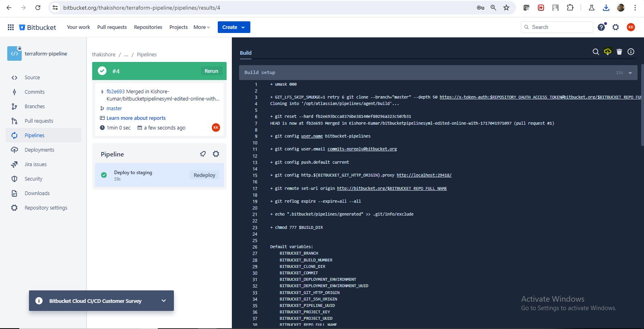
Task: Click into the Search field
Action: [x=559, y=27]
